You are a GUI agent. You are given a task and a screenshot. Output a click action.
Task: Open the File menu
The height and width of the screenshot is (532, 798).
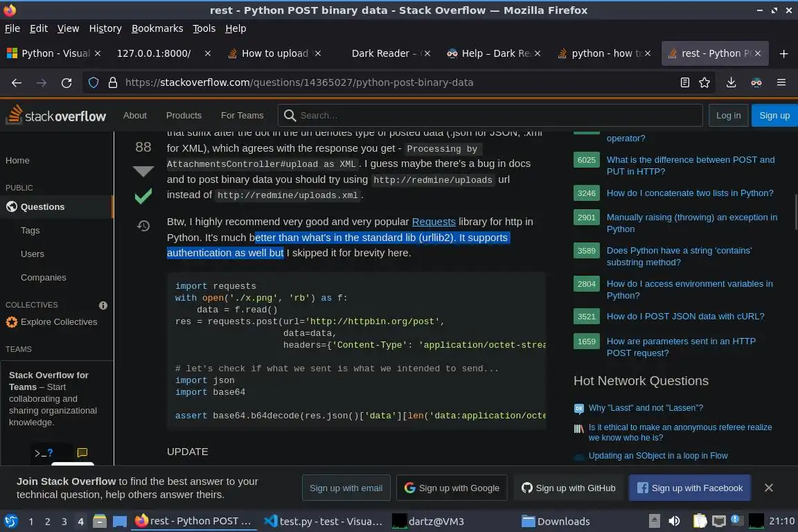(12, 28)
